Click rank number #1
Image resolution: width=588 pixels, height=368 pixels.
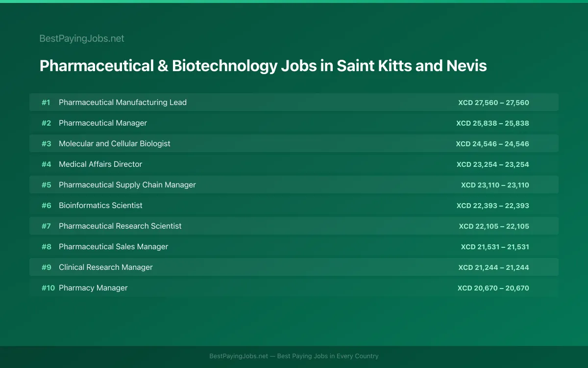46,103
